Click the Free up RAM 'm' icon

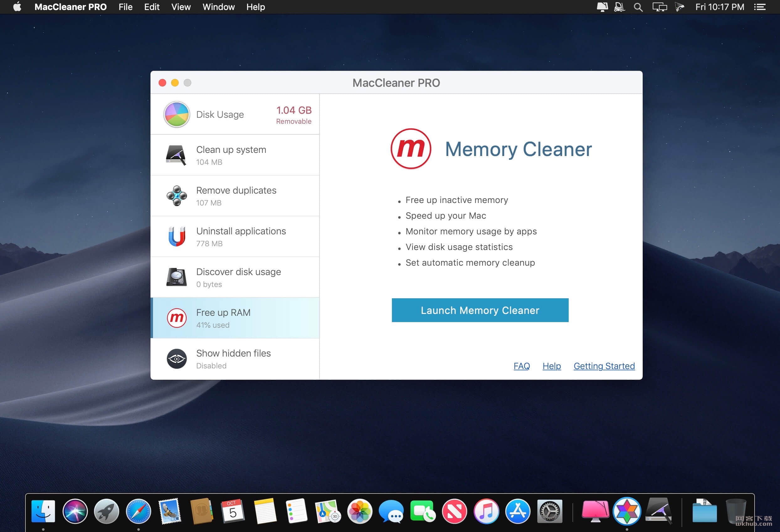pos(177,318)
